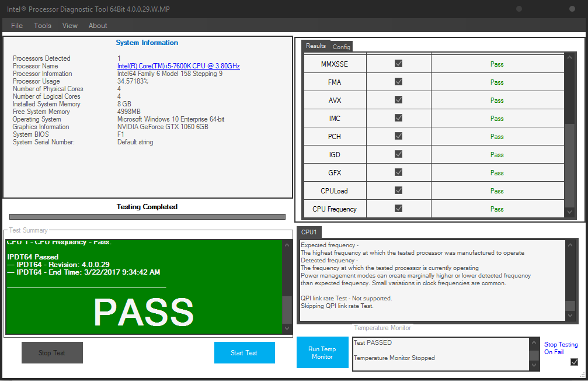Toggle the PCH test checkbox
Viewport: 588px width, 381px height.
[399, 136]
